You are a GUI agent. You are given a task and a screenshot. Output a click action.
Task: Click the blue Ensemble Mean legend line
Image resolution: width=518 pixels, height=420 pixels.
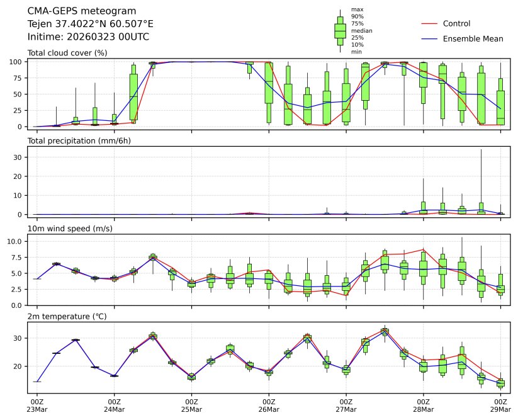click(428, 39)
